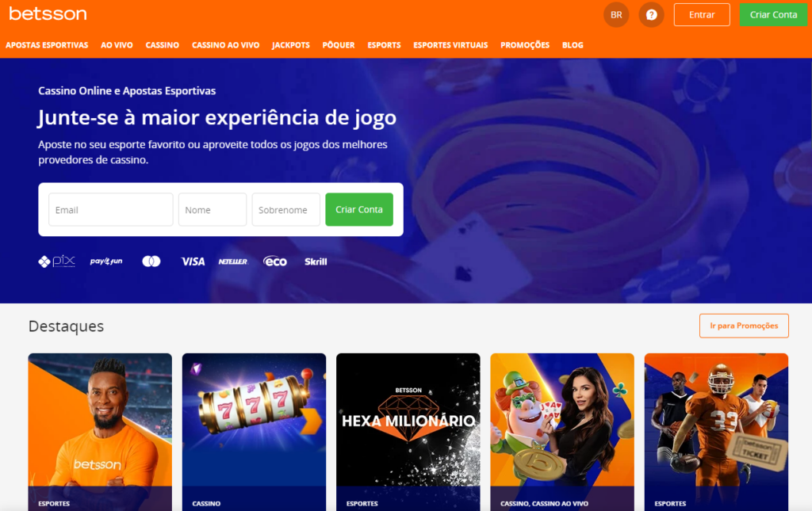Click the help question mark icon

pyautogui.click(x=652, y=14)
